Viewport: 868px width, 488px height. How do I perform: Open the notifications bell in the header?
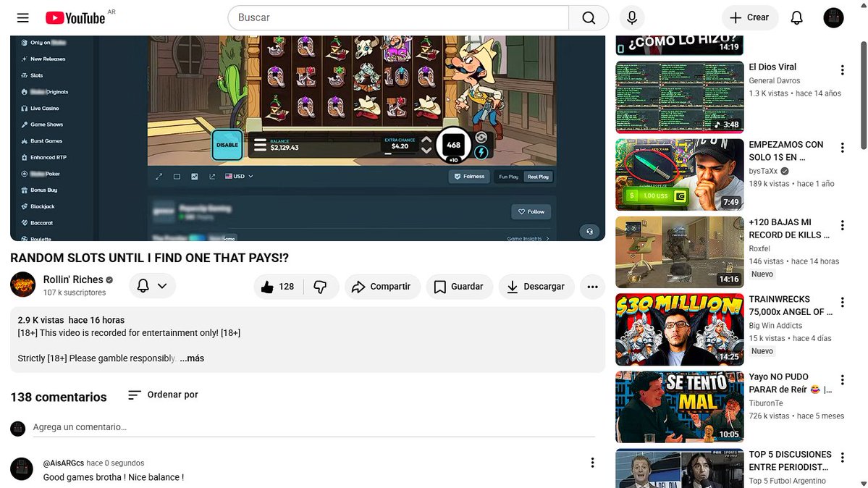pos(796,17)
